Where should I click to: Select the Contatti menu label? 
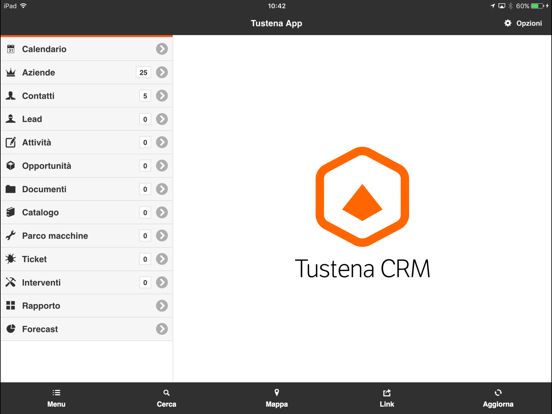(x=38, y=96)
